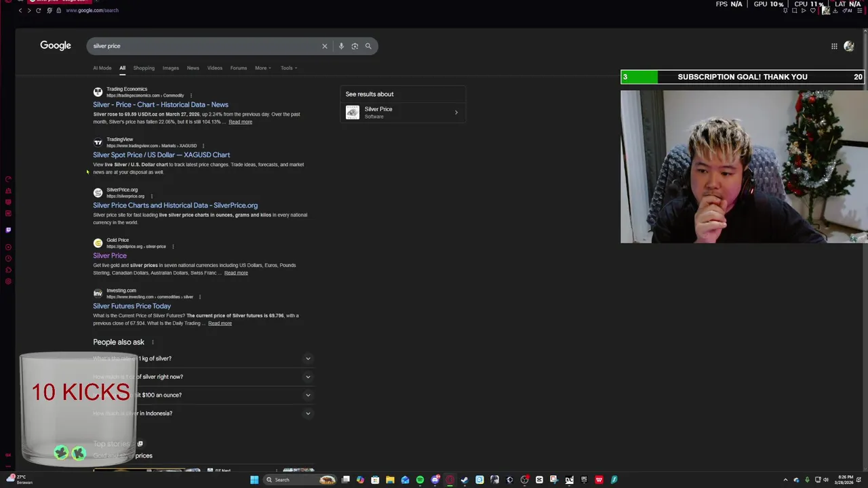
Task: Open options menu beside People also ask
Action: 153,342
